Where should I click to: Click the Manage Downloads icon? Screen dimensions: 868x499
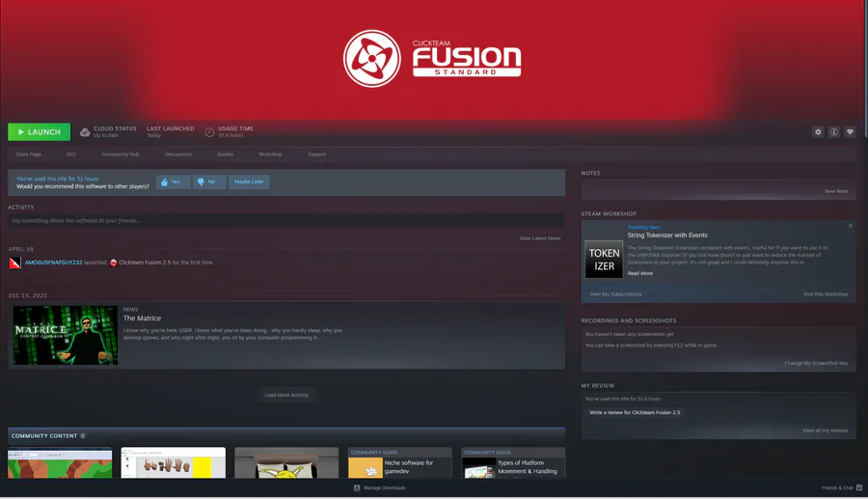tap(357, 488)
